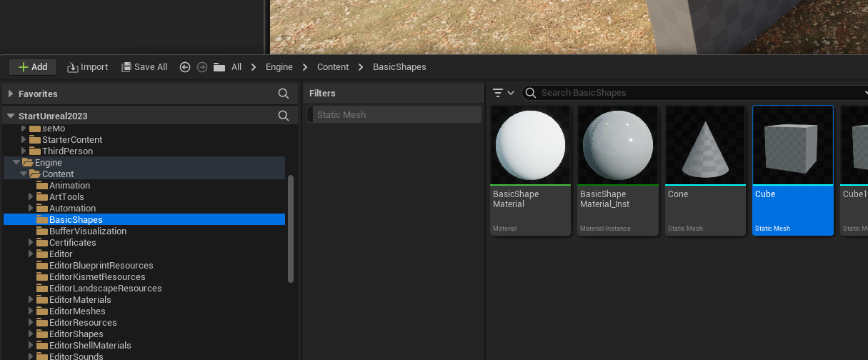The image size is (868, 360).
Task: Expand the Certificates folder
Action: pyautogui.click(x=31, y=243)
